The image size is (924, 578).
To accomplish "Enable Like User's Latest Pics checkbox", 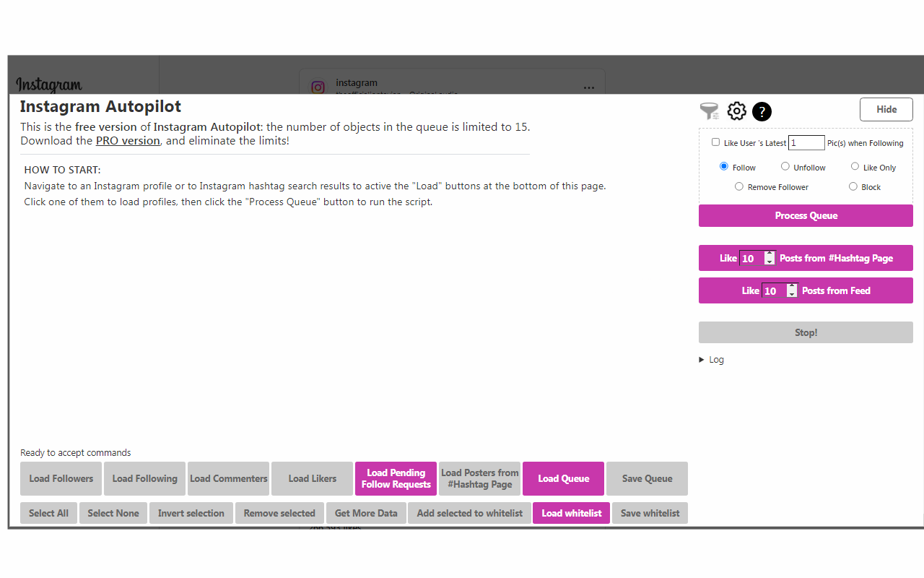I will [715, 142].
